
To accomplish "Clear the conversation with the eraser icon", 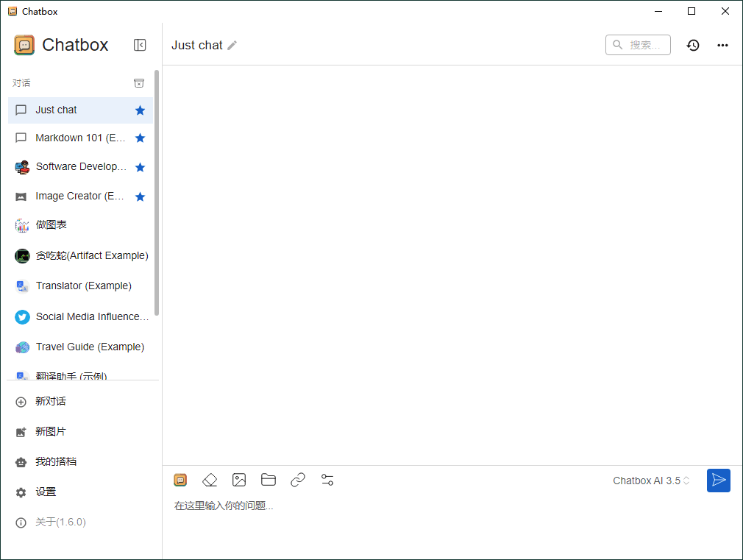I will 210,480.
